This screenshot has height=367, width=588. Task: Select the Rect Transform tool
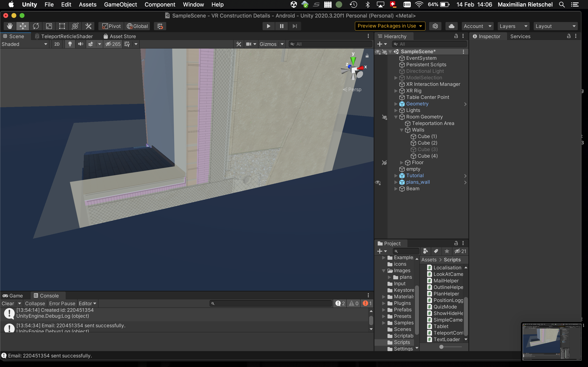62,26
